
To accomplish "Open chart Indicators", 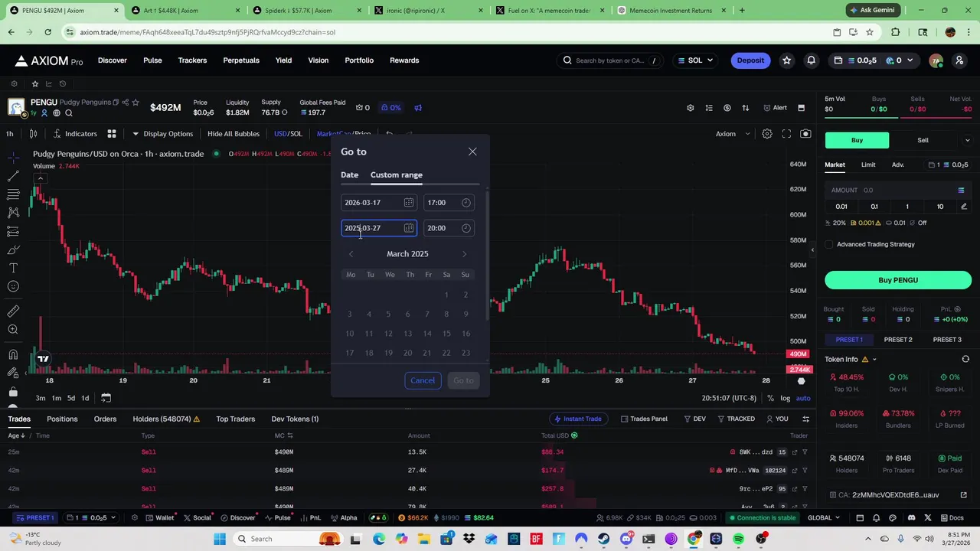I will [75, 134].
